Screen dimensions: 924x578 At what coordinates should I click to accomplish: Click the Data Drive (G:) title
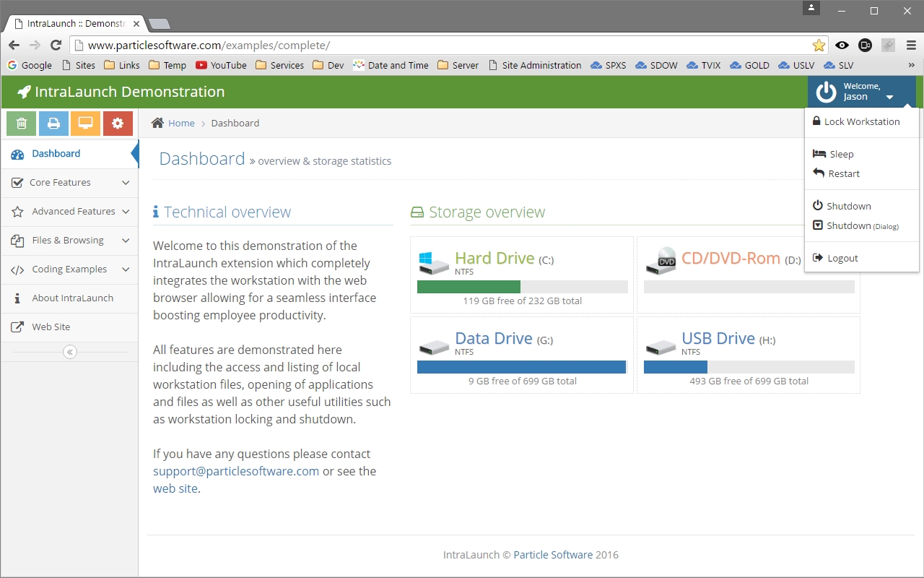pos(504,338)
